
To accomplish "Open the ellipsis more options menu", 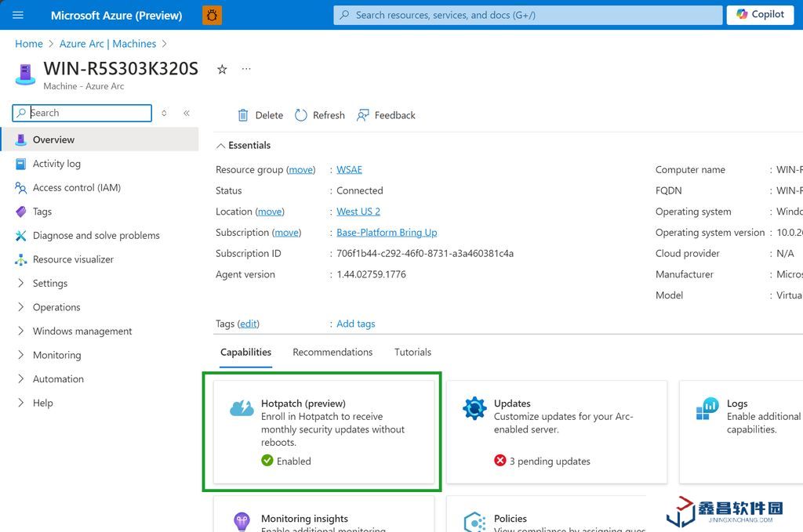I will click(x=246, y=69).
